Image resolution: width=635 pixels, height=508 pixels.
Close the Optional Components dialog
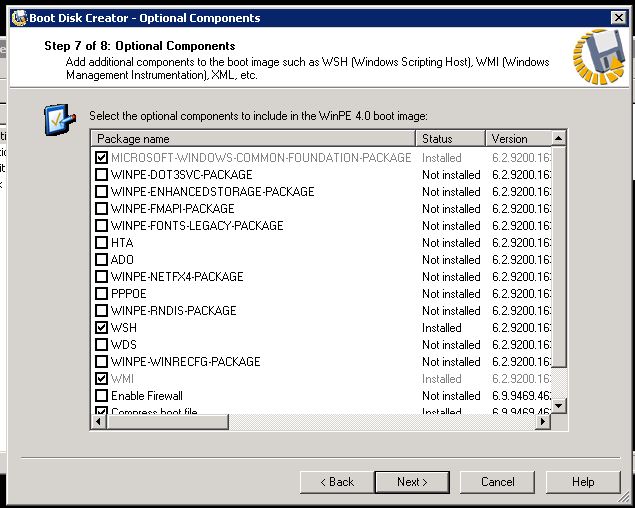coord(618,17)
